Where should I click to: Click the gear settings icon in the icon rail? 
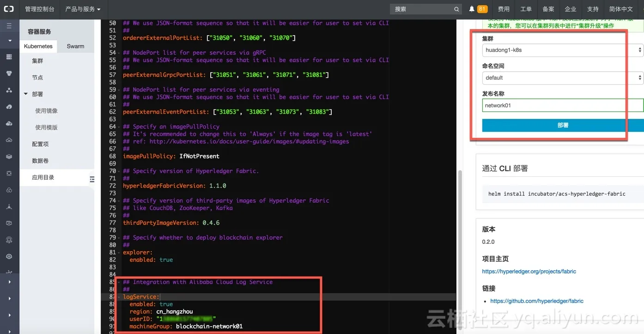point(9,239)
